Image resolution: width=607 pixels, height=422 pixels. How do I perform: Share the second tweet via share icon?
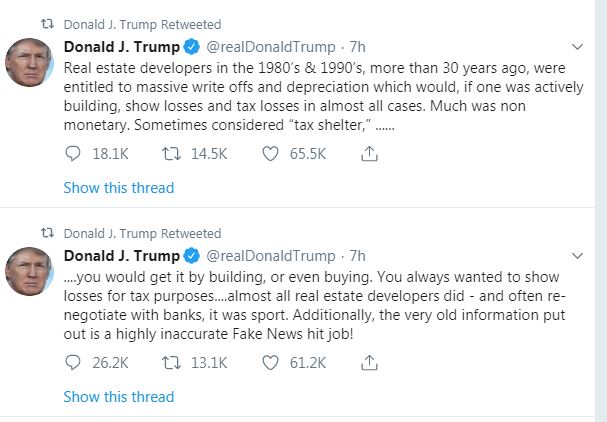368,363
